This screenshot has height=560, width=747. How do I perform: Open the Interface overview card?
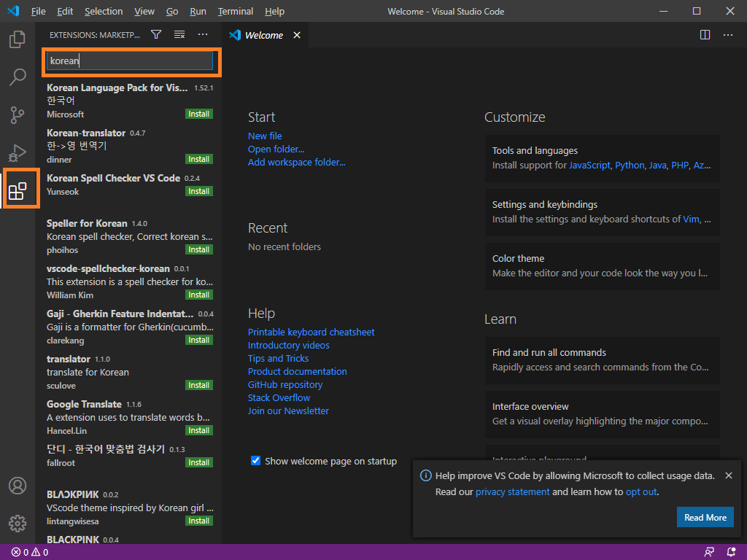[602, 414]
